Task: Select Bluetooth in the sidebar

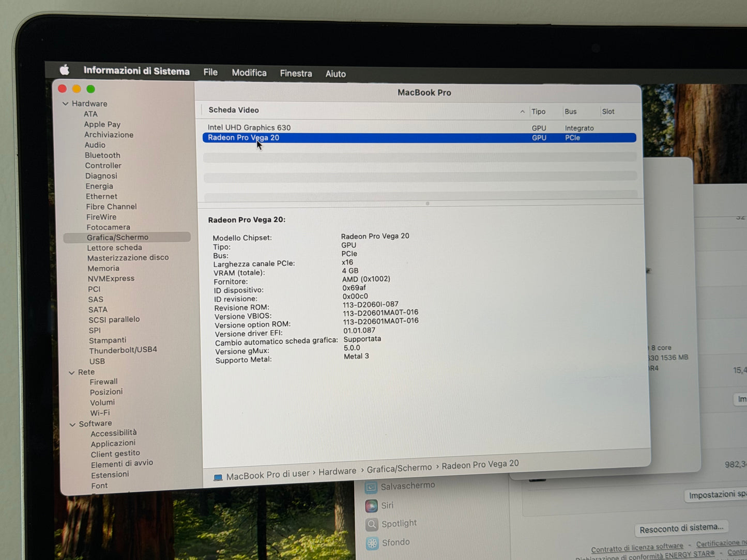Action: tap(103, 155)
